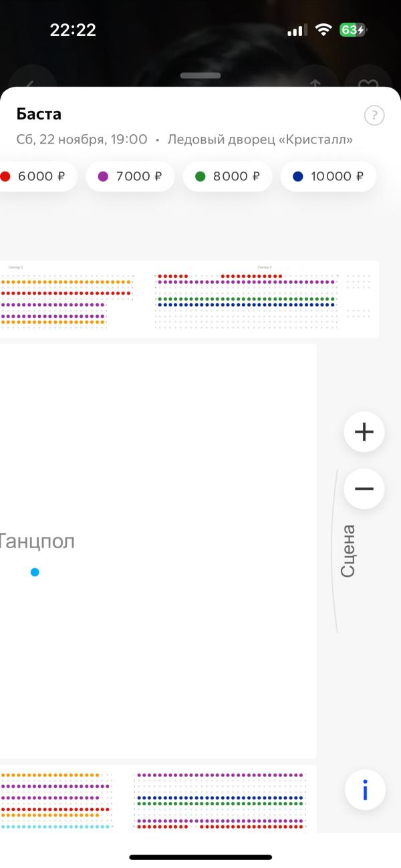Check the battery indicator in status bar

[x=352, y=30]
